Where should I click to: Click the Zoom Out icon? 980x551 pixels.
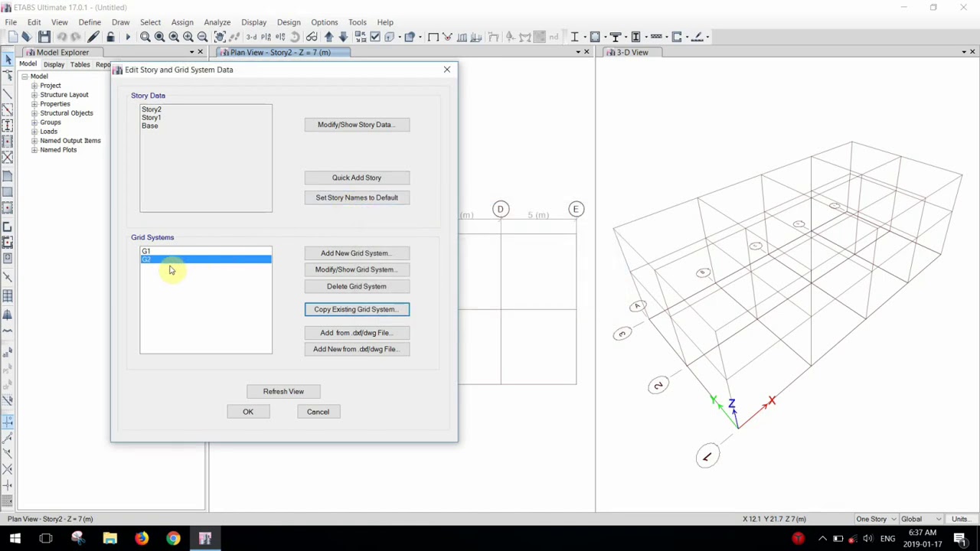point(202,37)
